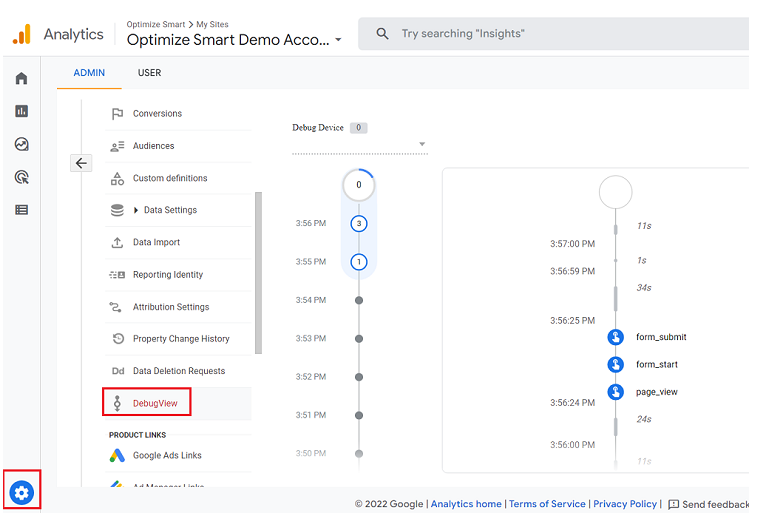Click the Dd Data Deletion icon
The image size is (759, 532).
pos(118,371)
